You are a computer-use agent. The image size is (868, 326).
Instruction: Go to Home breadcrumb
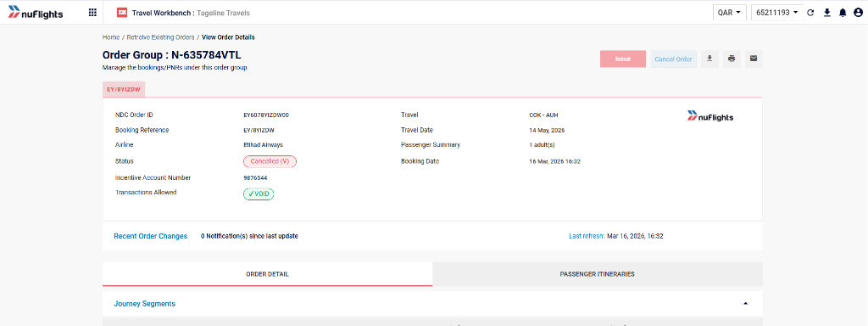[111, 37]
